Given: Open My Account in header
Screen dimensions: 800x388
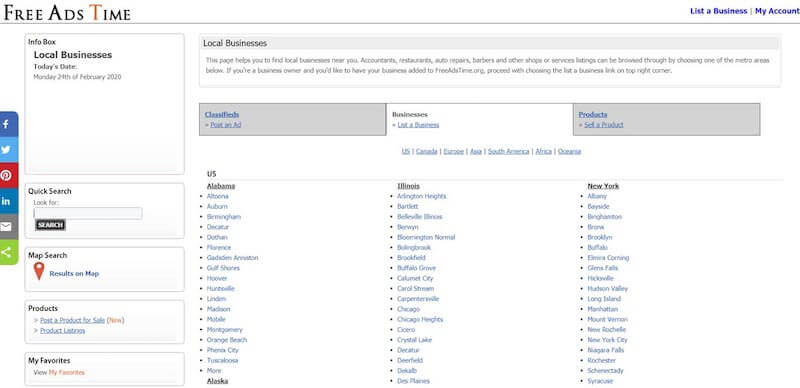Looking at the screenshot, I should click(x=777, y=11).
